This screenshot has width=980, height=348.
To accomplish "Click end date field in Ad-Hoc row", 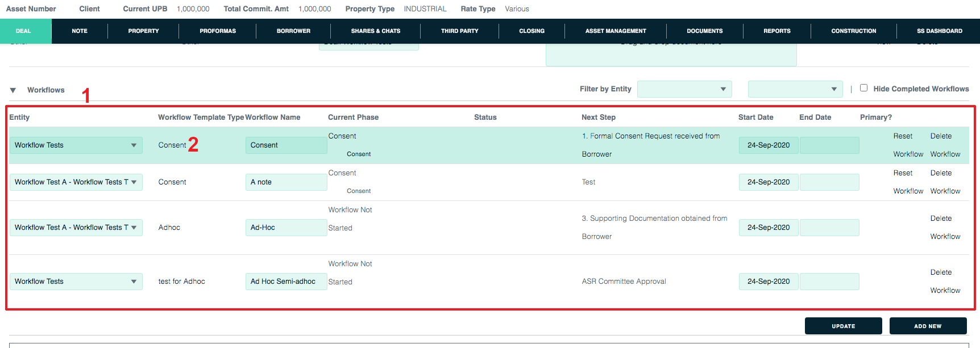I will 829,228.
